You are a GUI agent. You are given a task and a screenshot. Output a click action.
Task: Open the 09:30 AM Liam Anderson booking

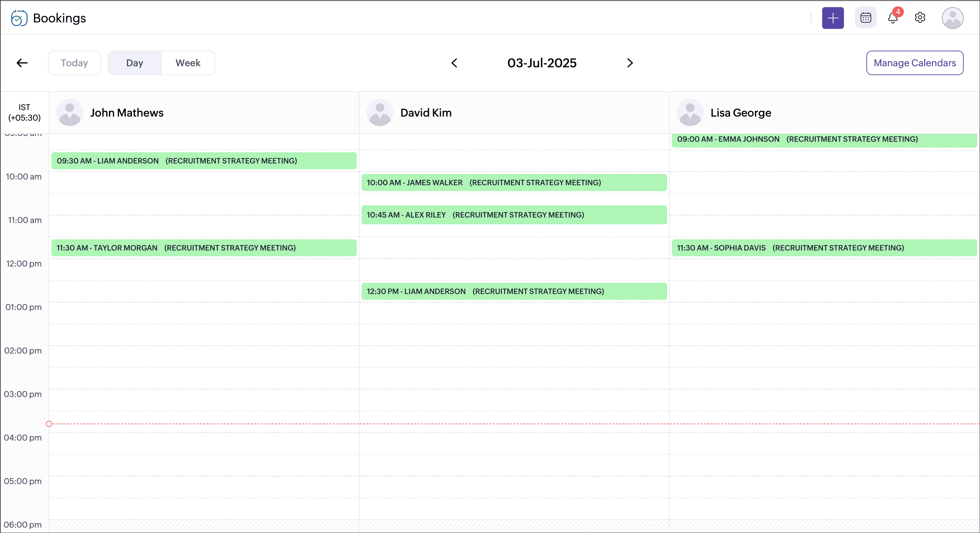[x=204, y=161]
